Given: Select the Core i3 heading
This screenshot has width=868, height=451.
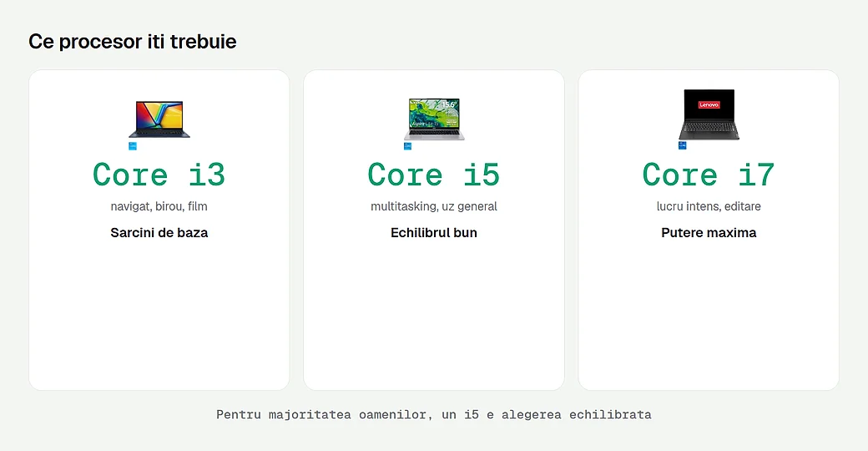Looking at the screenshot, I should [x=159, y=175].
